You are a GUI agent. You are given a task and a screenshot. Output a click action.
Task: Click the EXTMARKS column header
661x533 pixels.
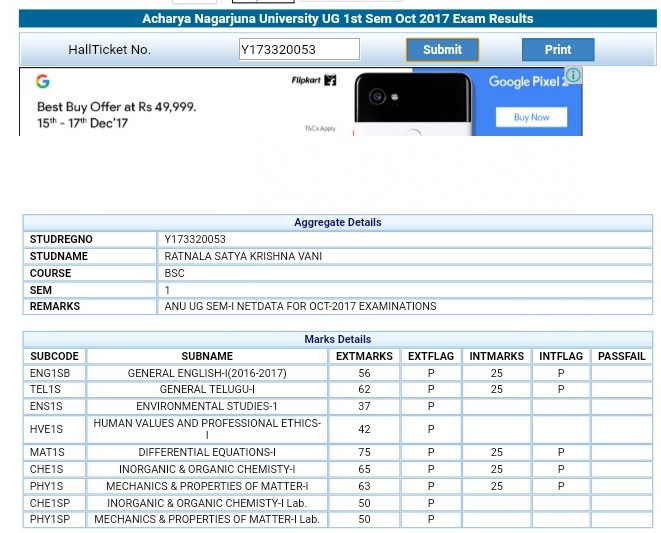tap(364, 356)
